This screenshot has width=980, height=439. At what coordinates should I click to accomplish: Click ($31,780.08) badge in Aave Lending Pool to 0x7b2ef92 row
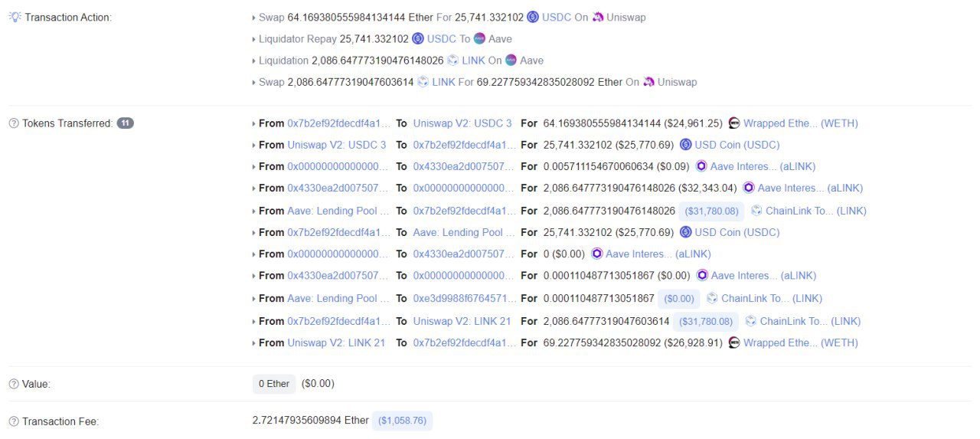point(711,211)
